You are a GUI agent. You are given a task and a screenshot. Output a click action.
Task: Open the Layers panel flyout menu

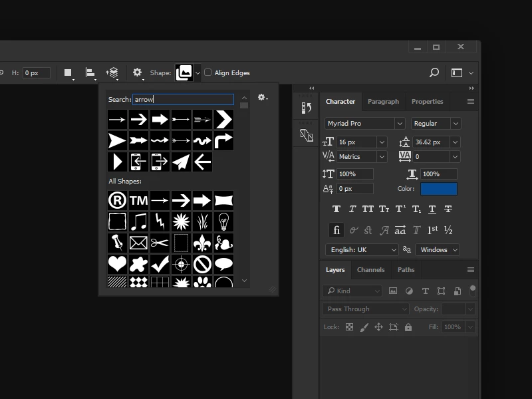point(471,270)
